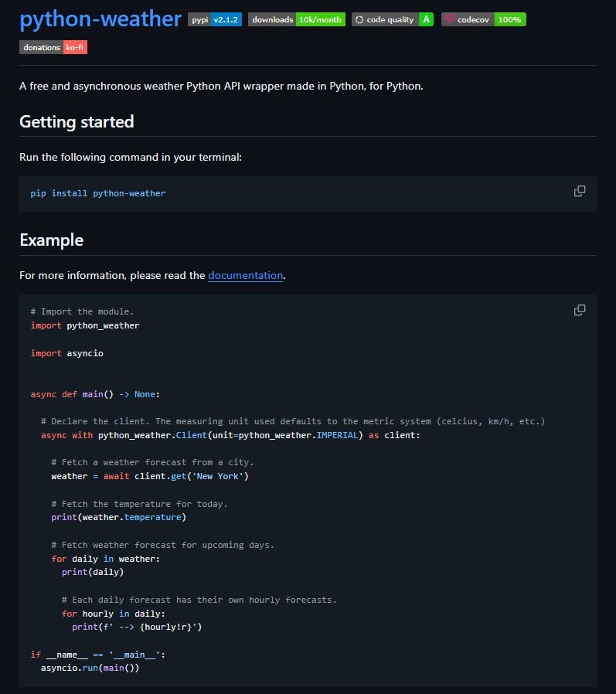Click the async def main() line
The width and height of the screenshot is (616, 694).
click(95, 394)
